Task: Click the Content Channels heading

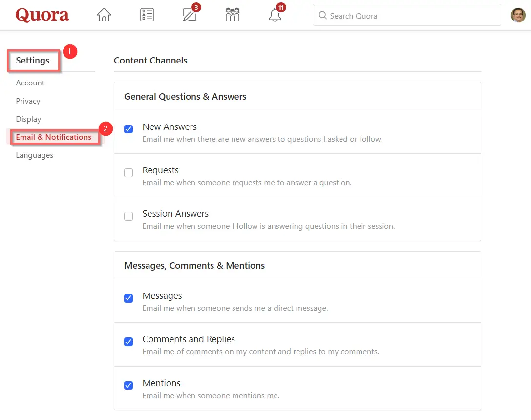Action: 150,60
